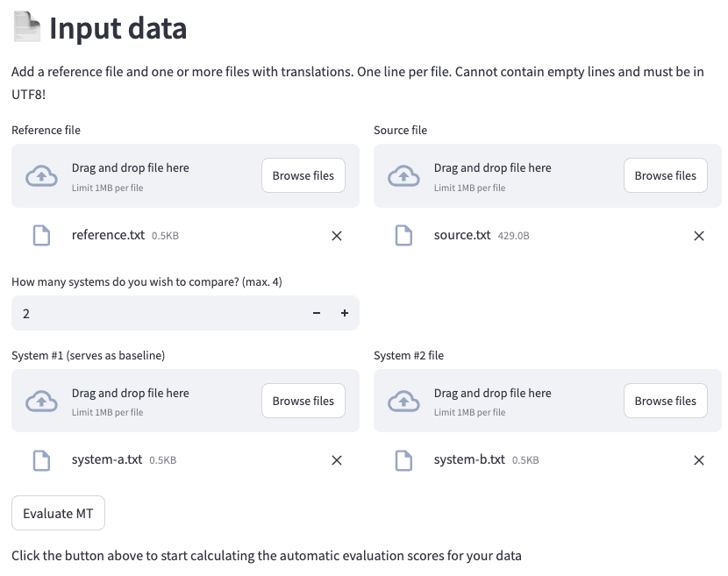Click the 429.0B size of source.txt
The height and width of the screenshot is (576, 728).
[513, 236]
